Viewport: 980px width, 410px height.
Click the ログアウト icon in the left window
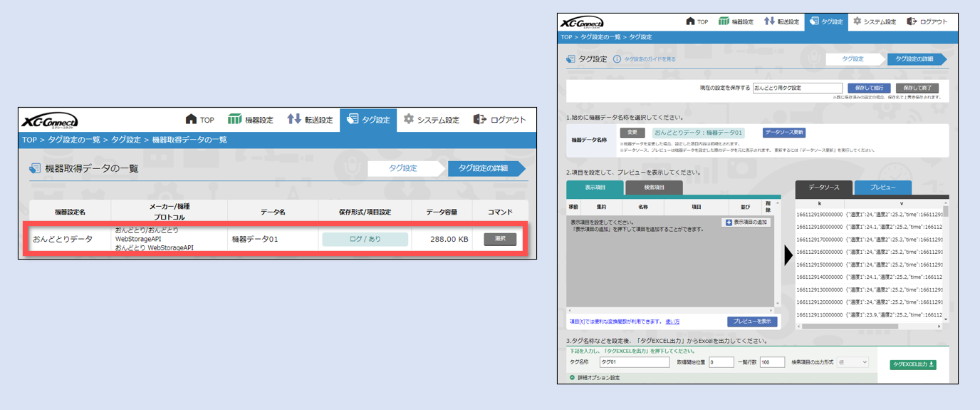pyautogui.click(x=480, y=119)
